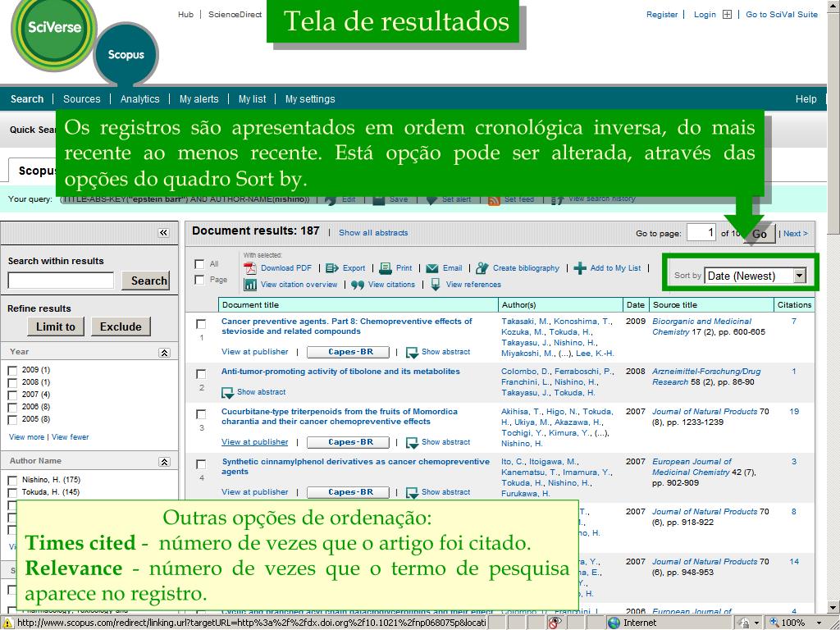Open Journal of Natural Products source for result 3
The width and height of the screenshot is (840, 630).
coord(705,412)
